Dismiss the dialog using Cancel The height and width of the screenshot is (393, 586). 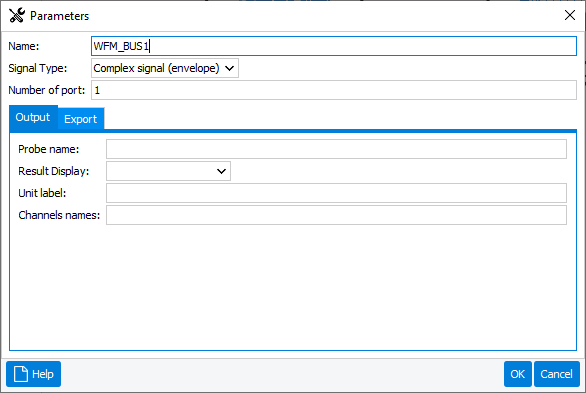point(556,374)
